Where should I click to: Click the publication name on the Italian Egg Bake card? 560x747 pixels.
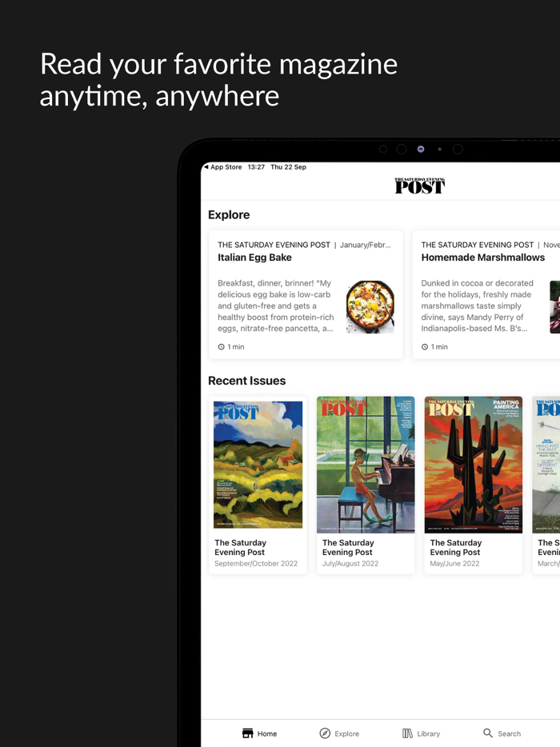(x=274, y=245)
